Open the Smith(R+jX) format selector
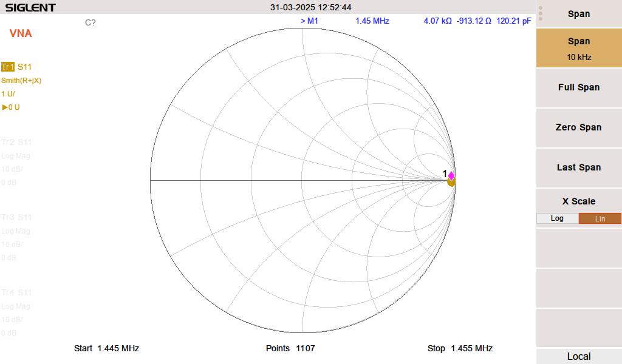This screenshot has height=364, width=622. click(x=21, y=80)
